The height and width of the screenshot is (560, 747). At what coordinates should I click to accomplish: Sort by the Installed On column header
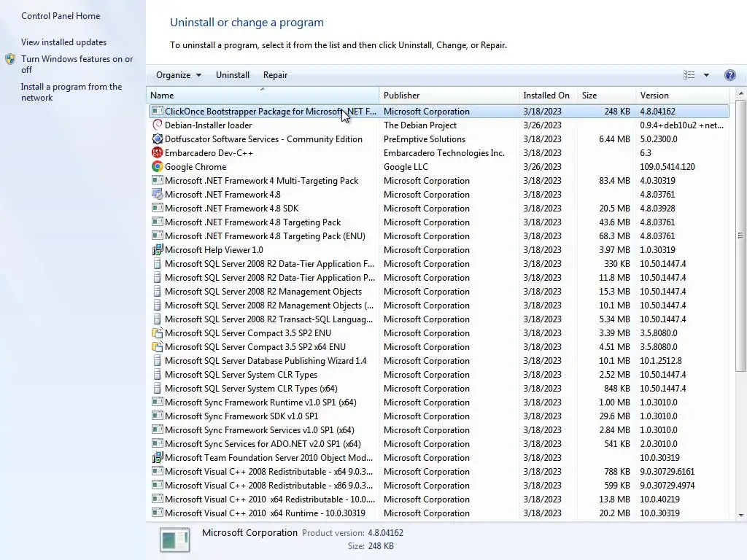[x=548, y=96]
